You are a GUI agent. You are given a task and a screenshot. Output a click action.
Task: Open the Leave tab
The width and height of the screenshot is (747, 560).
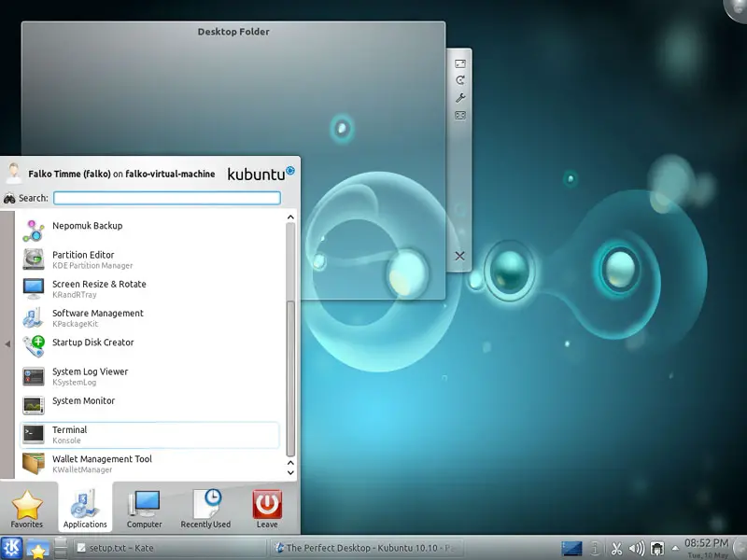tap(267, 509)
